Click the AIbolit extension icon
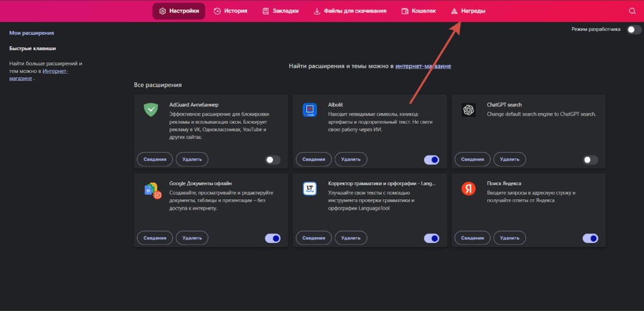 coord(309,109)
